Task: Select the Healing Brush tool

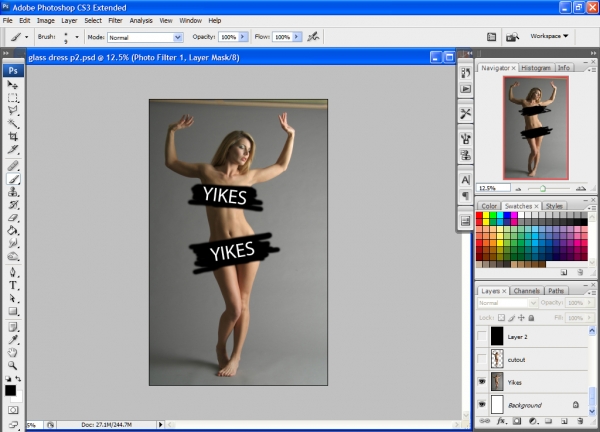Action: click(x=13, y=166)
